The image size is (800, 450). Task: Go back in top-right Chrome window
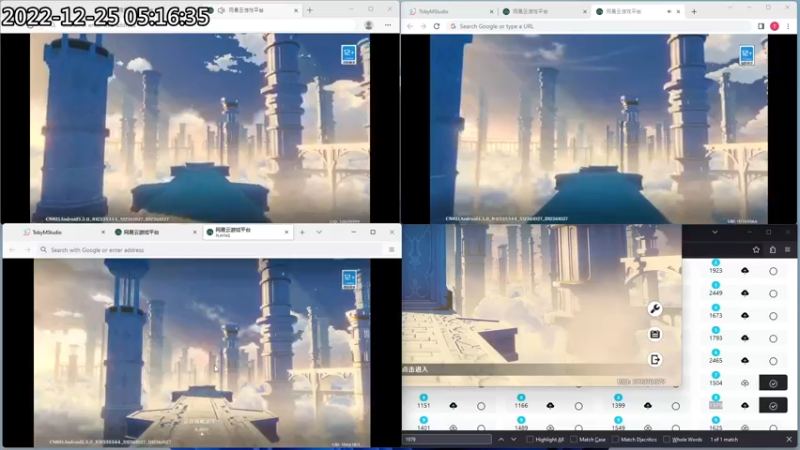click(x=410, y=26)
